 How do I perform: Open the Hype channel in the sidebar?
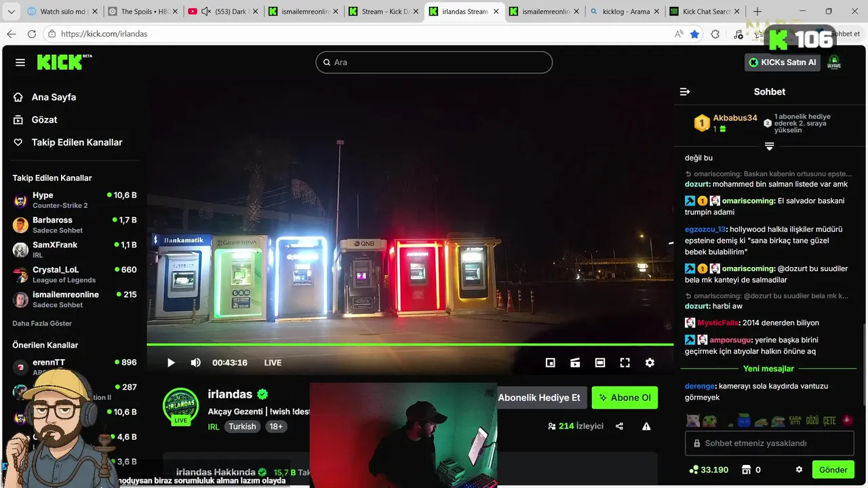(75, 200)
